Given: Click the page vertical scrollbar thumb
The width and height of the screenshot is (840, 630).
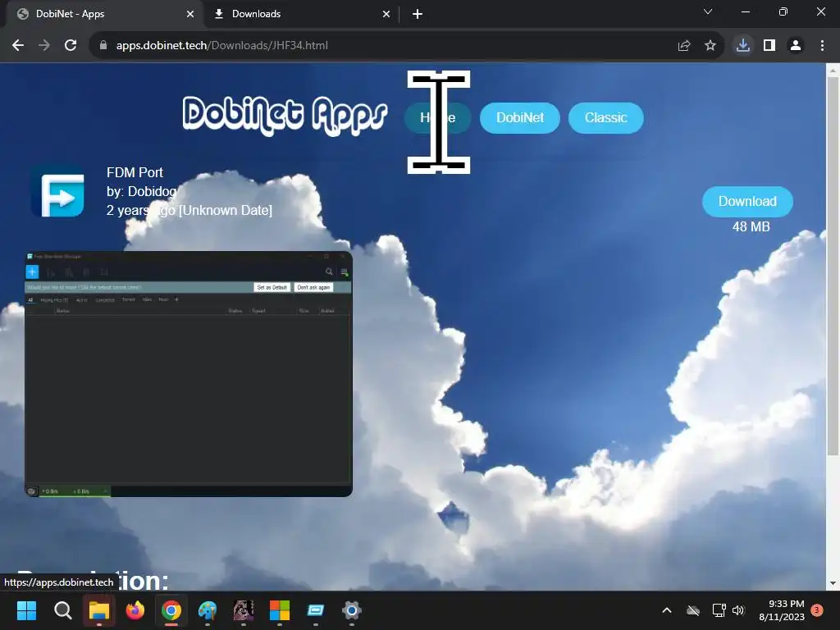Looking at the screenshot, I should click(833, 267).
